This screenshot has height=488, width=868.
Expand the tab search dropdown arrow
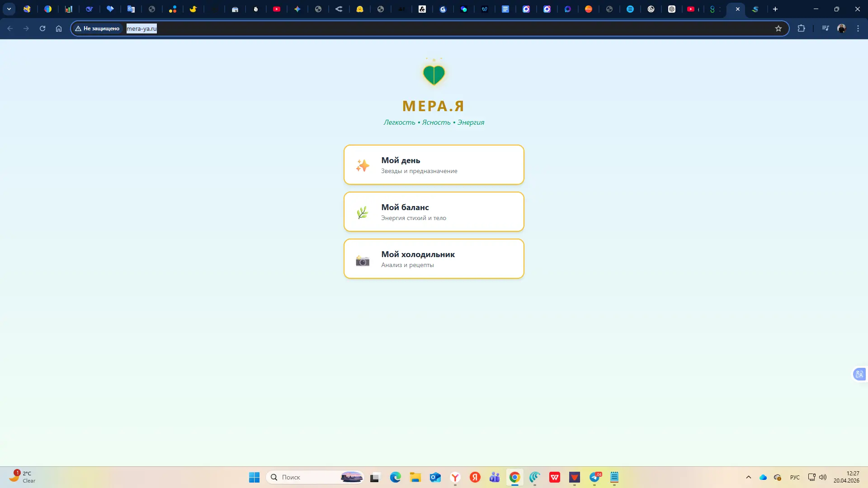coord(9,9)
